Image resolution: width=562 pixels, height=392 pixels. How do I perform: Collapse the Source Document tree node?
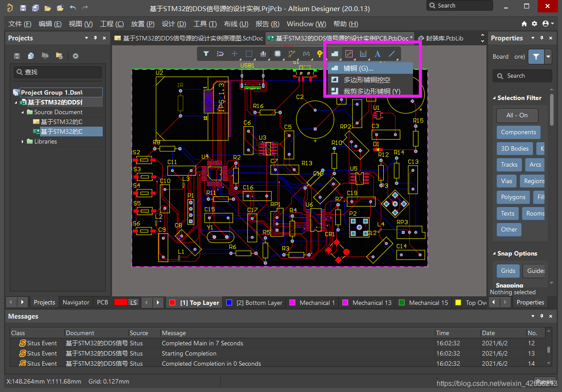pyautogui.click(x=23, y=112)
